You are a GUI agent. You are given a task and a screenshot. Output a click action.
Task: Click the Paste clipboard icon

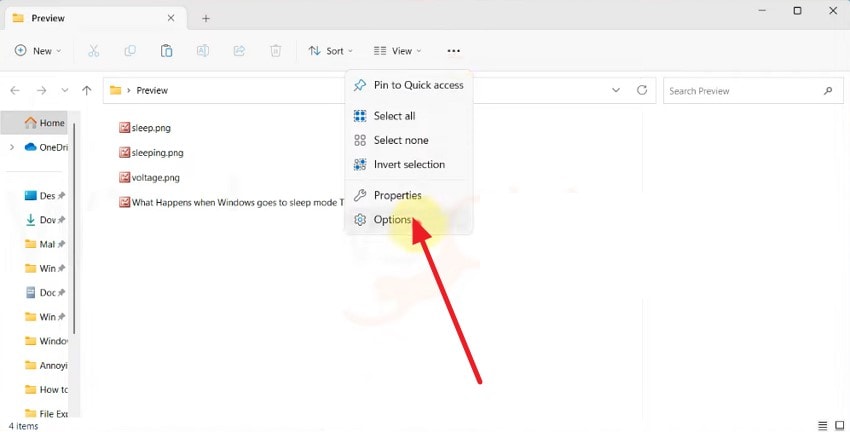pos(166,51)
